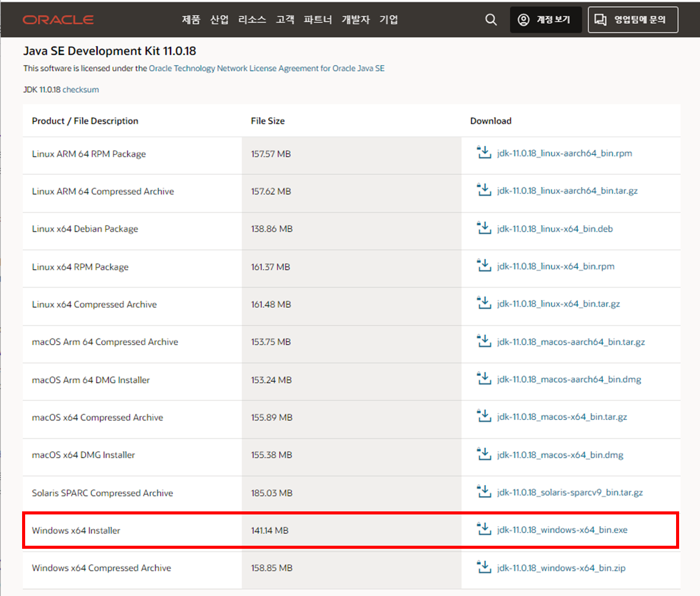
Task: Open the JDK 11.0.18 checksum link
Action: pos(80,90)
